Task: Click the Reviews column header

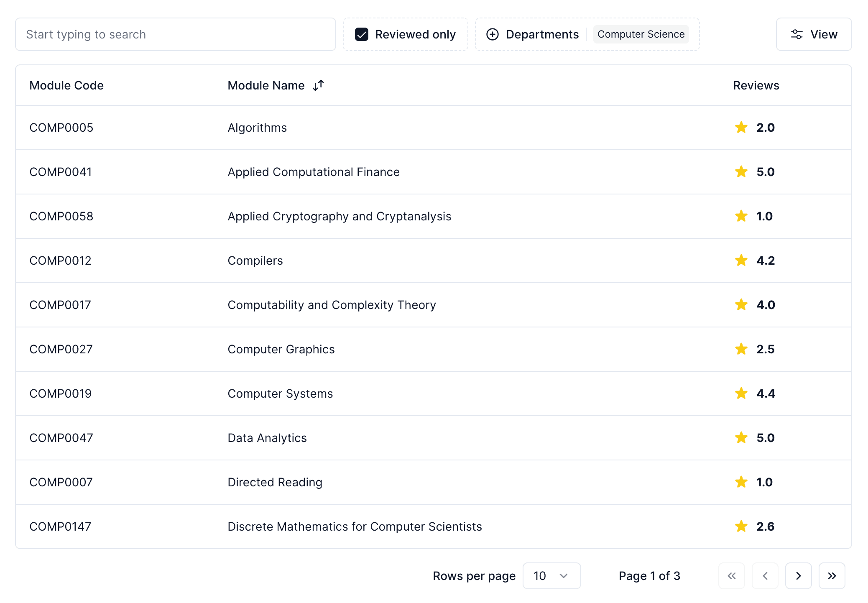Action: point(756,85)
